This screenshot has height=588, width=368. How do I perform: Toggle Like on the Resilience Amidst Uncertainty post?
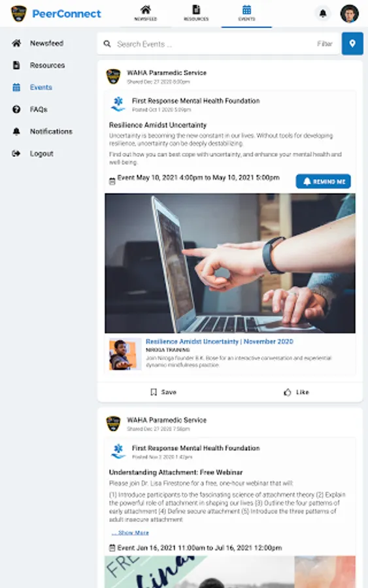point(296,392)
